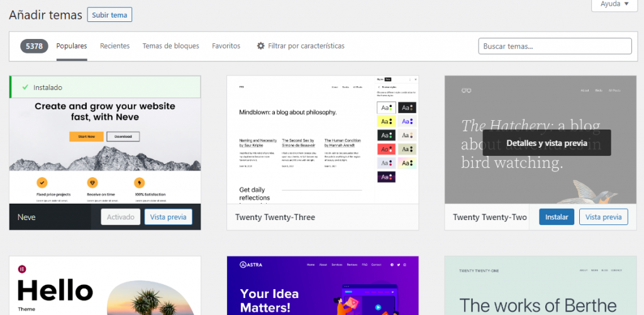
Task: Click the Astra logo icon
Action: 243,265
